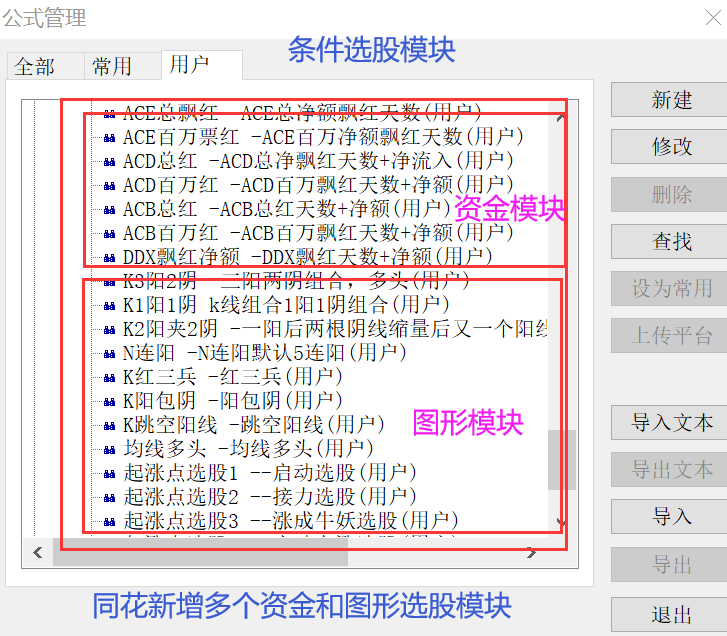This screenshot has height=636, width=727.
Task: Select 均线多头 formula row
Action: coord(249,450)
